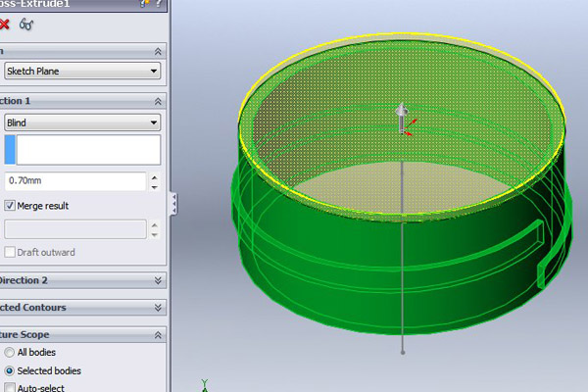Collapse the Feature Scope section

[x=158, y=334]
